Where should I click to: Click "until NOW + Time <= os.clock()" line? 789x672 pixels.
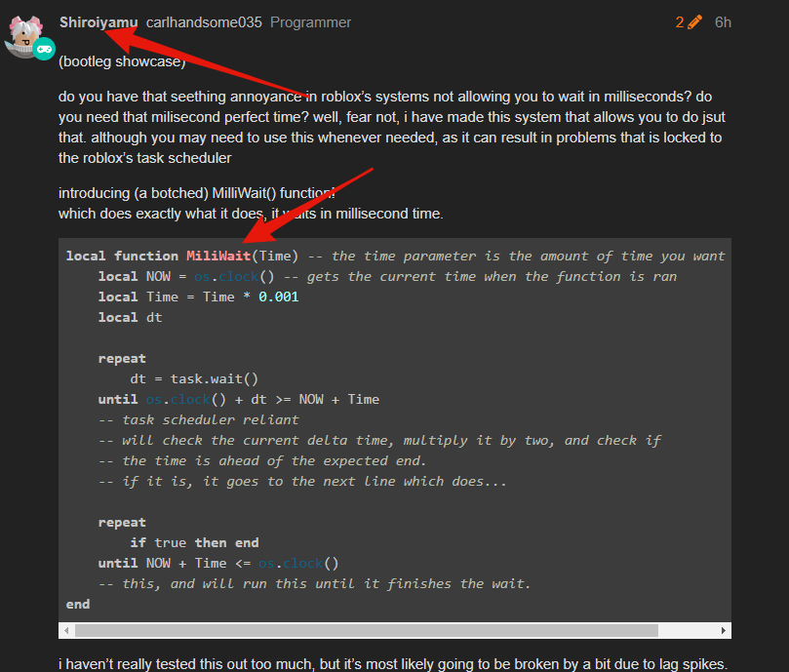pos(218,564)
